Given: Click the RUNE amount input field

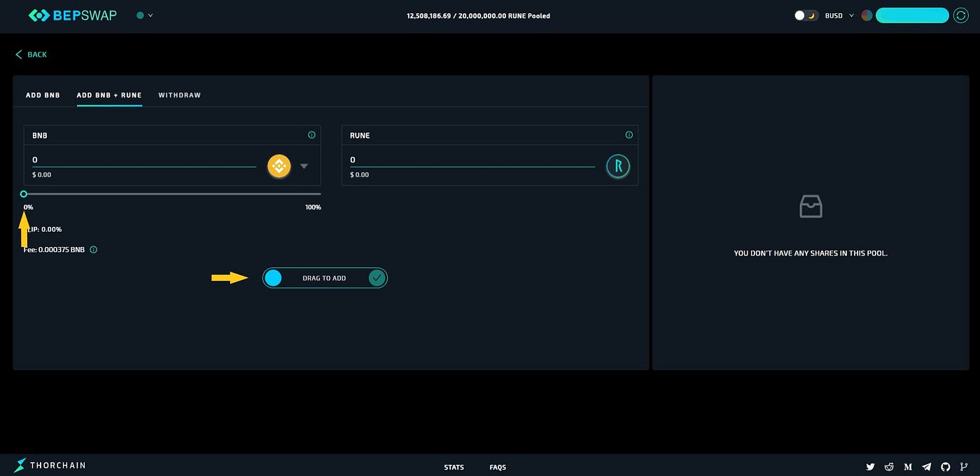Looking at the screenshot, I should [472, 160].
